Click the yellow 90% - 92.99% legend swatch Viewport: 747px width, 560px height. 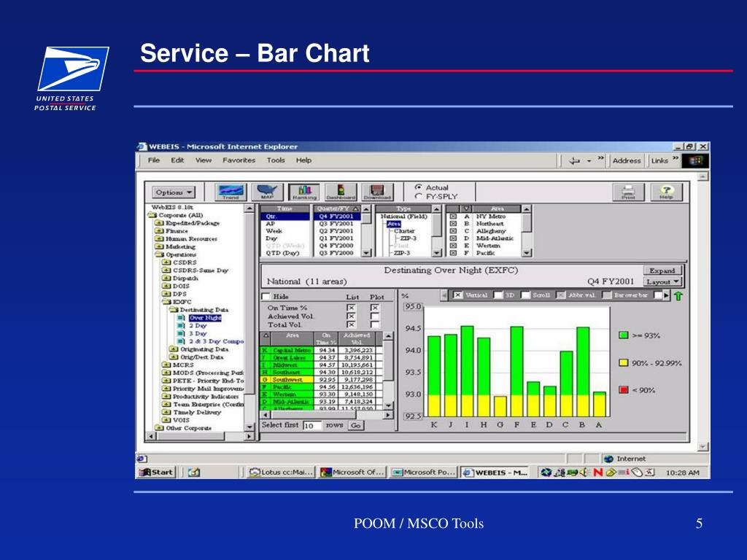[x=623, y=363]
